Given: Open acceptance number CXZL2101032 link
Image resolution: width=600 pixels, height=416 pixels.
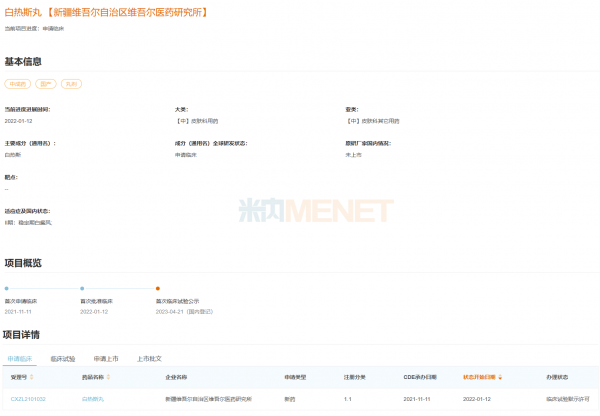Looking at the screenshot, I should click(x=28, y=399).
